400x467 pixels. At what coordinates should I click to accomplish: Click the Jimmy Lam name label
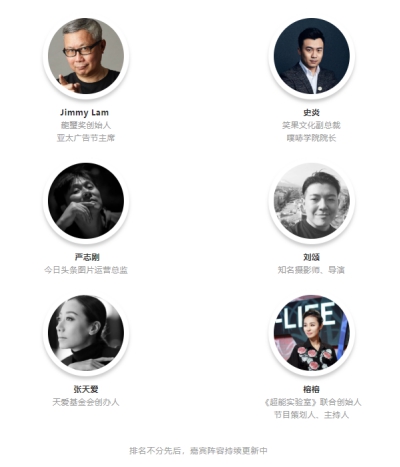[84, 113]
